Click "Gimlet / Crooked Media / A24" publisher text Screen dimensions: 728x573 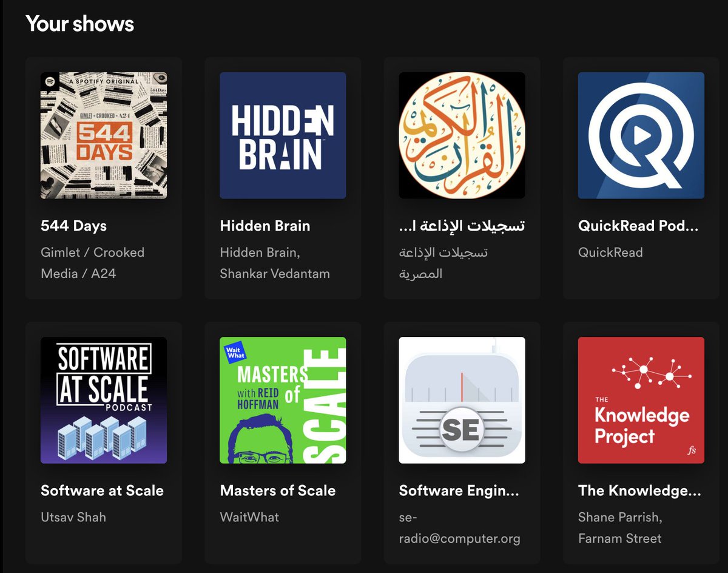click(x=93, y=263)
